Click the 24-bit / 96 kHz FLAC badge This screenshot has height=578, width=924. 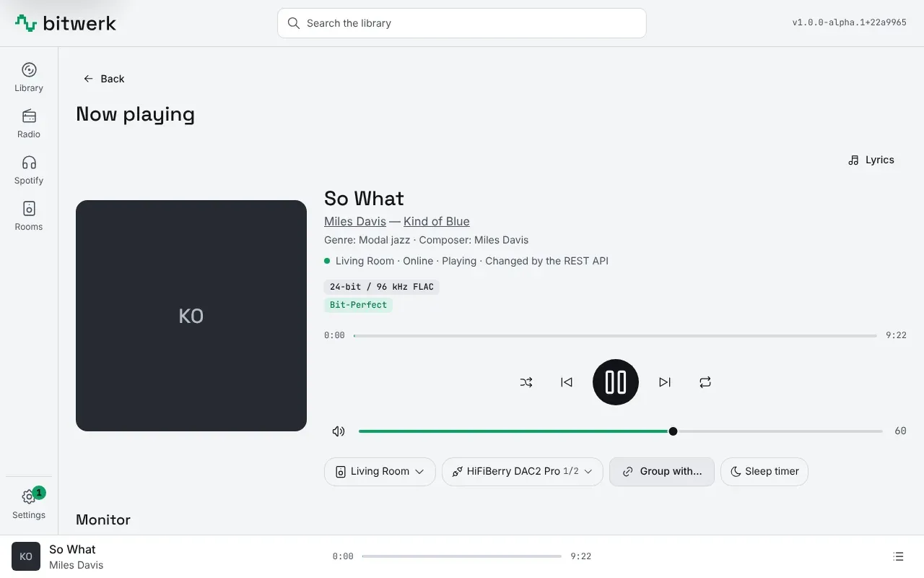[x=382, y=287]
